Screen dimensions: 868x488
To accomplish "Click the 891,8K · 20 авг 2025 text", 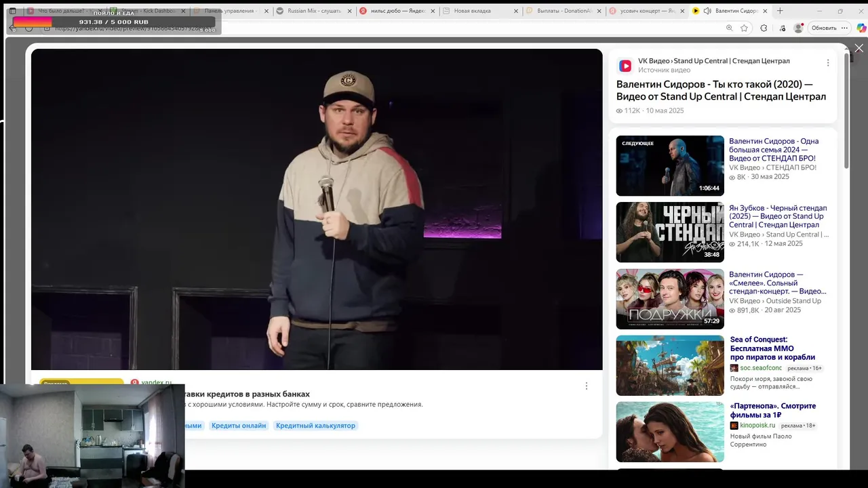I will 766,310.
